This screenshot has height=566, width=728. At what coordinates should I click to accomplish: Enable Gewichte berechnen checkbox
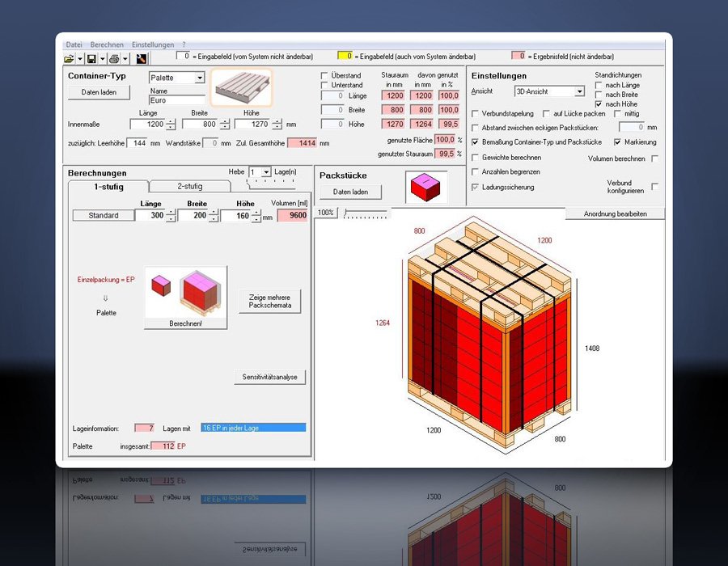tap(475, 158)
